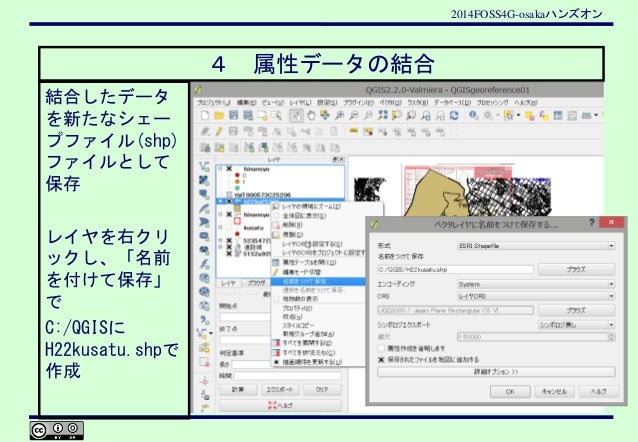Click Browse button beside the CRS field
The image size is (638, 442).
pyautogui.click(x=576, y=311)
